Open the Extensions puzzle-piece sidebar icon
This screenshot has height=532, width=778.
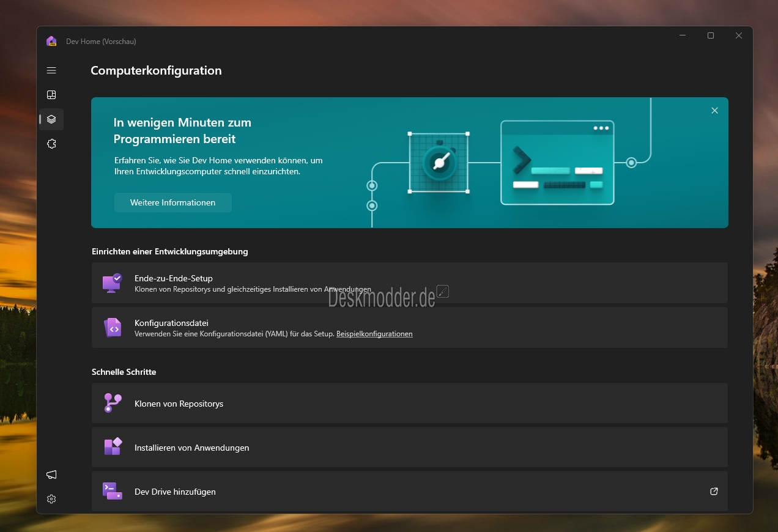(x=51, y=144)
